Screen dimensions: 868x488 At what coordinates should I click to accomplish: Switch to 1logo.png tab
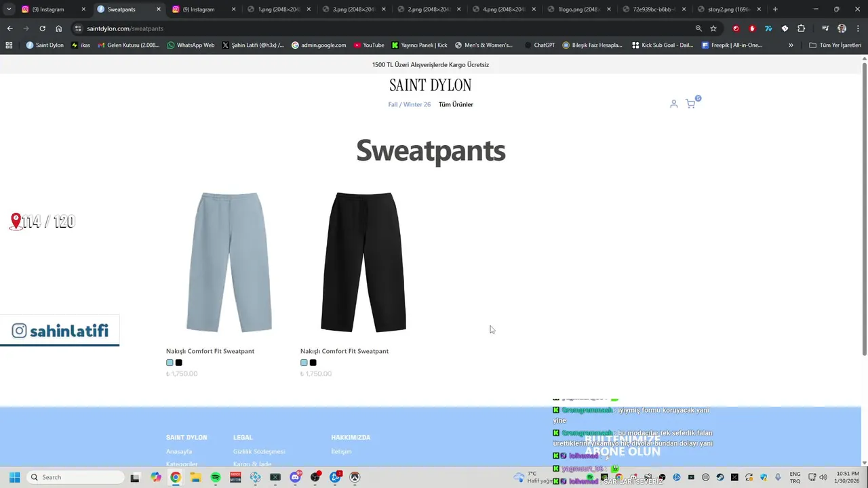click(578, 9)
